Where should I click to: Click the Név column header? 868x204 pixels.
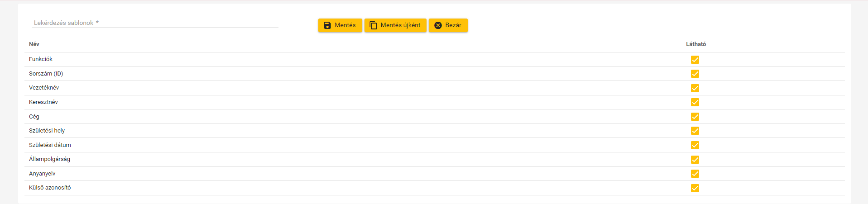tap(34, 44)
